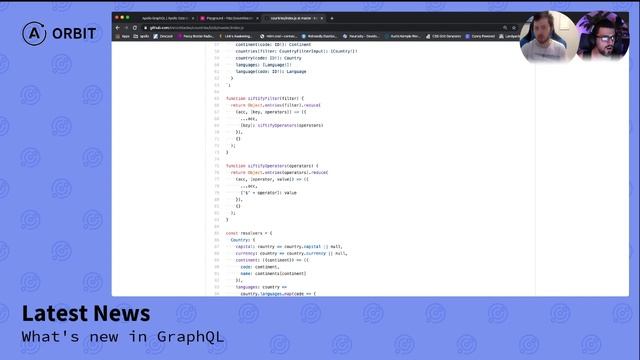This screenshot has height=360, width=640.
Task: Bookmark the page with the star icon
Action: click(514, 28)
